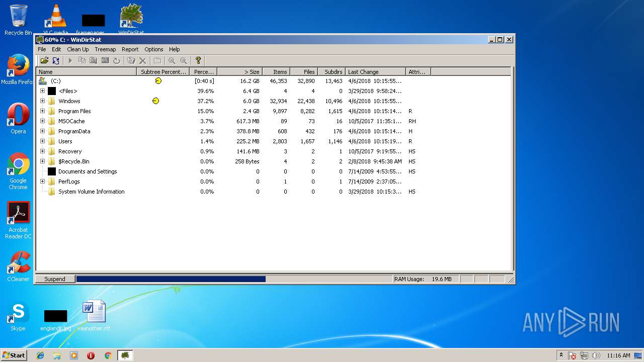
Task: Open the Edit menu
Action: [x=56, y=49]
